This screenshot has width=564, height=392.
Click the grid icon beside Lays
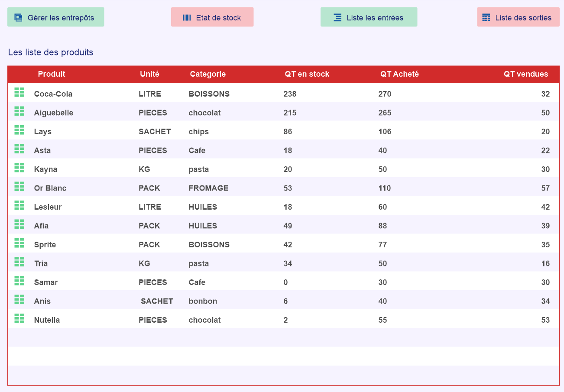pos(19,130)
